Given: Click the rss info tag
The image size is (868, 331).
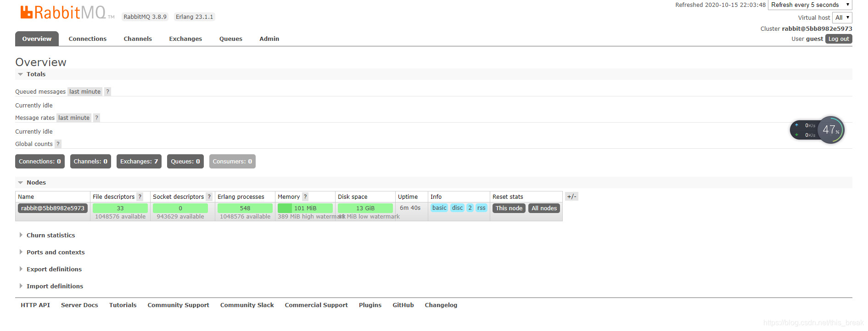Looking at the screenshot, I should pyautogui.click(x=481, y=208).
